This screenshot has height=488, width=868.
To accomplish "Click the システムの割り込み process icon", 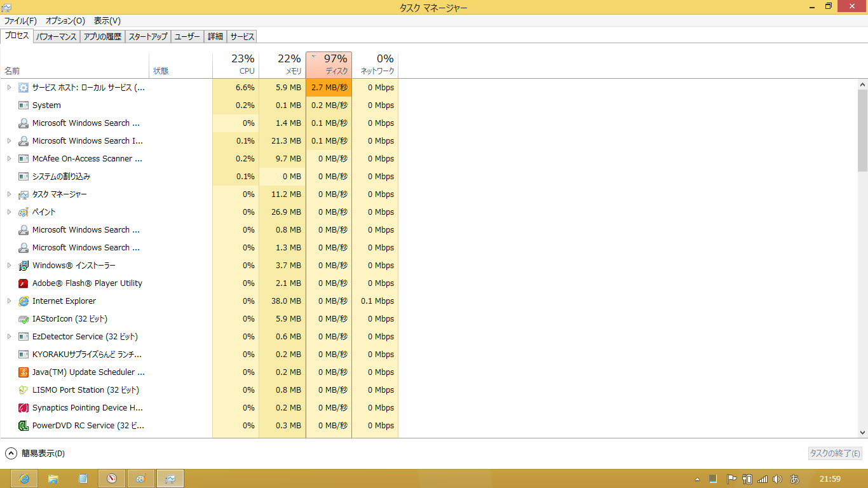I will click(x=24, y=177).
